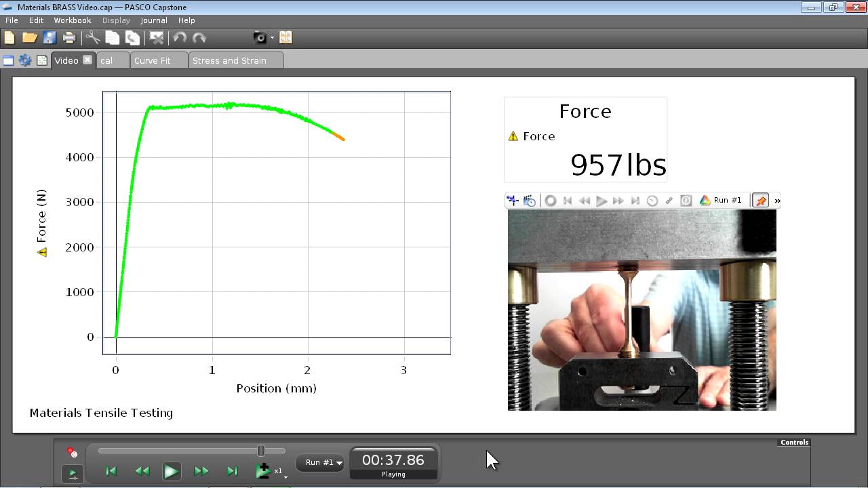Open workbook settings gear icon

25,60
